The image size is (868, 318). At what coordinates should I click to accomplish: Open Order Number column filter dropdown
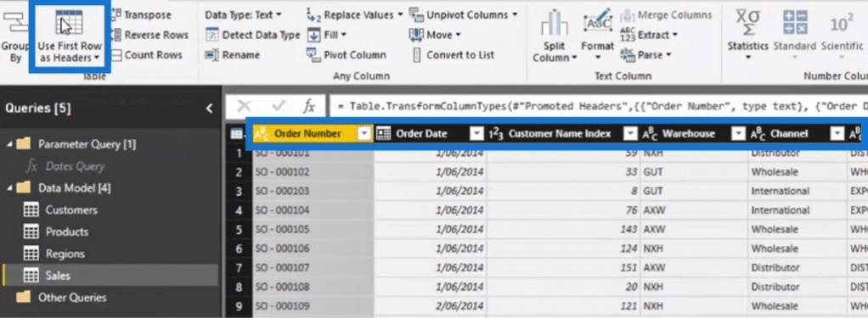point(364,133)
